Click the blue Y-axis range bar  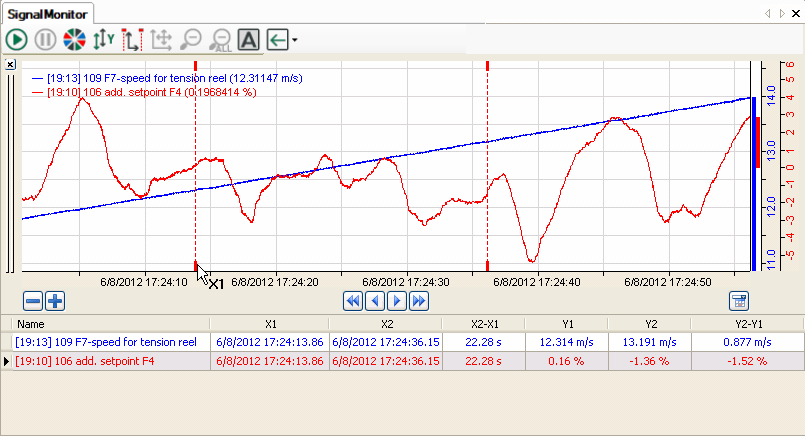(x=754, y=184)
